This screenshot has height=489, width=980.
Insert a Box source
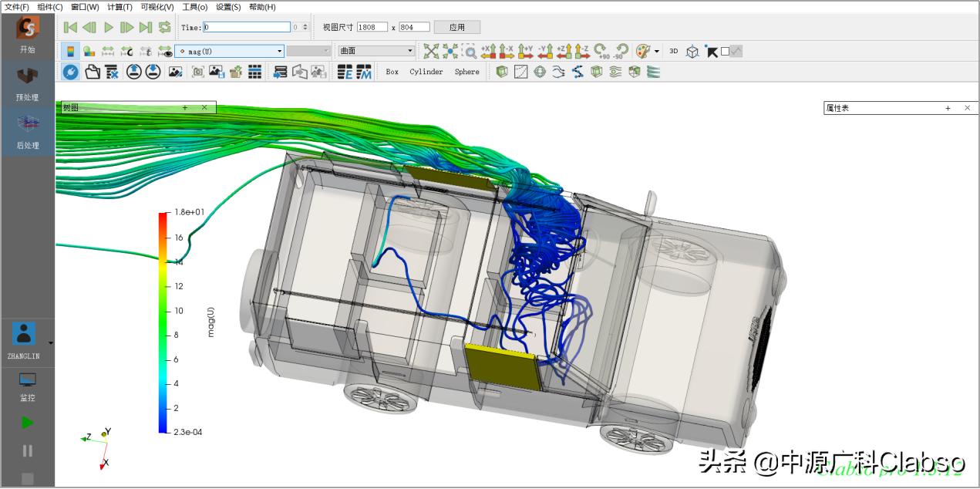tap(392, 72)
